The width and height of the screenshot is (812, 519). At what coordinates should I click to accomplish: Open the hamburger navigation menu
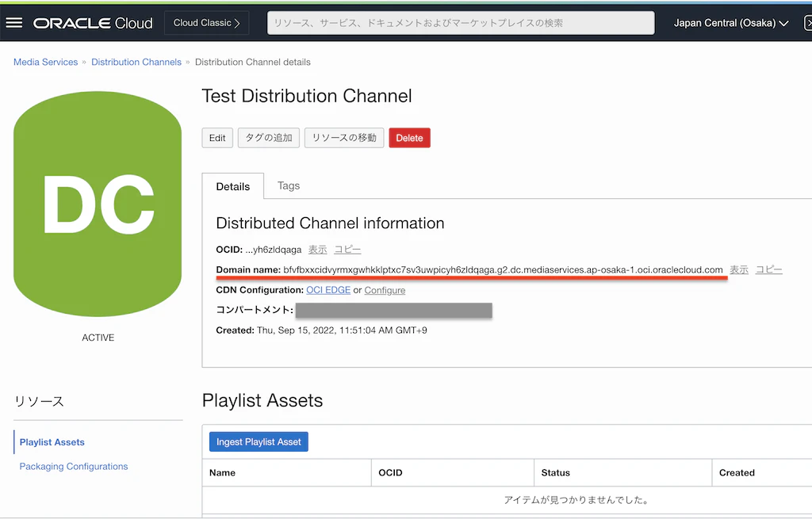pyautogui.click(x=14, y=23)
